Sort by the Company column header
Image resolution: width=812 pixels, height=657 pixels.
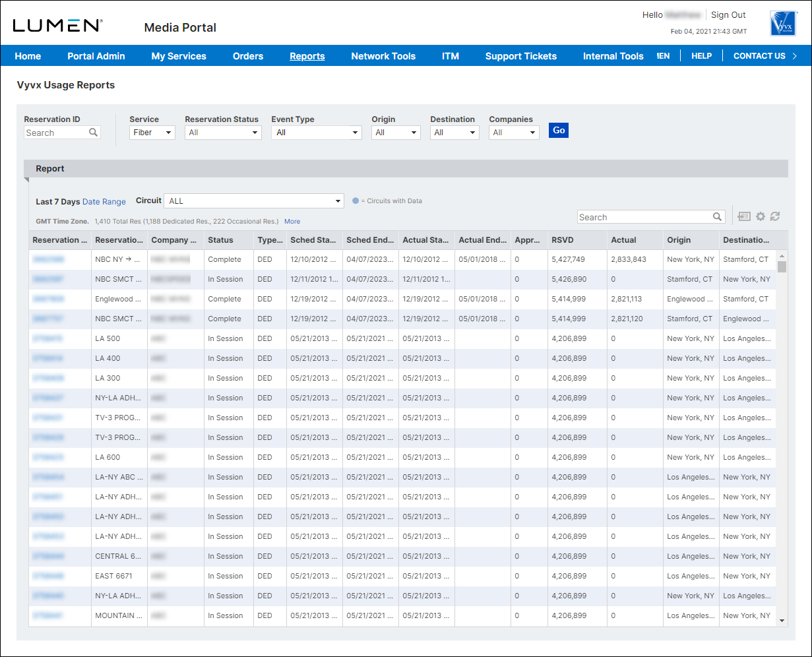(x=175, y=240)
